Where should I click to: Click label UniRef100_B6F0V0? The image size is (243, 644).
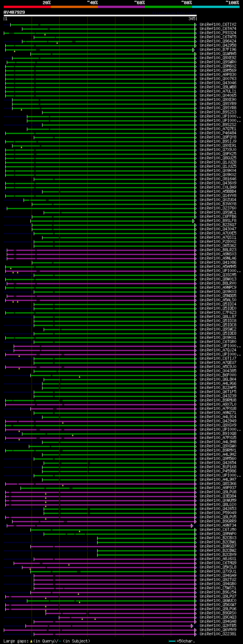click(x=218, y=375)
